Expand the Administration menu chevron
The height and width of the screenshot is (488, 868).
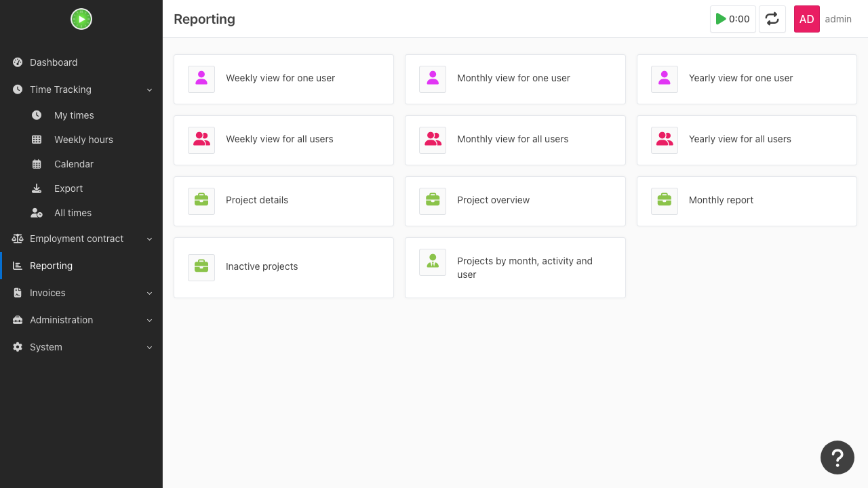coord(150,320)
